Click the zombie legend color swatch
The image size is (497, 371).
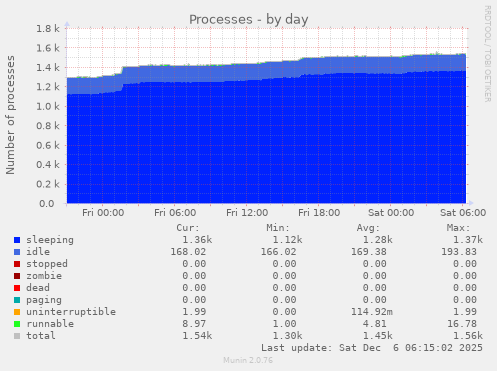(17, 276)
